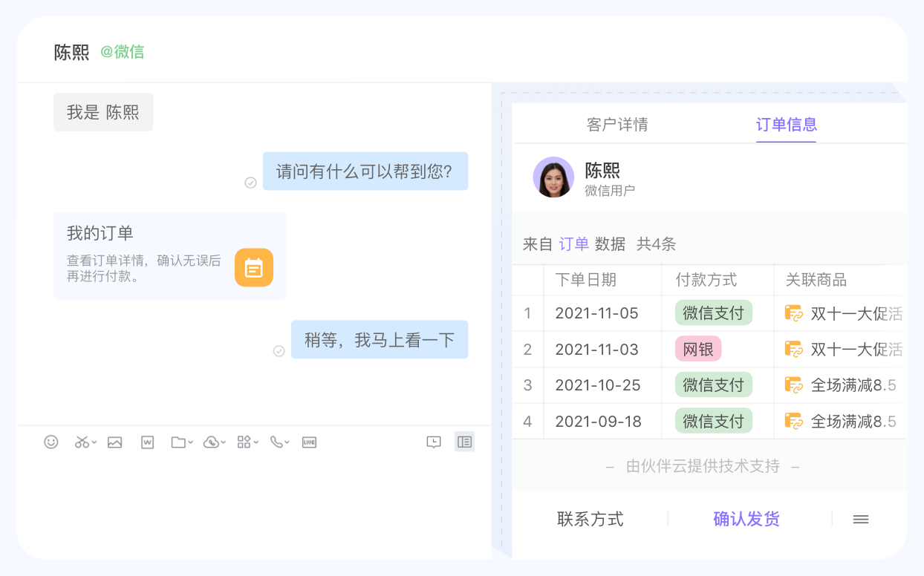
Task: Click the Word document icon
Action: click(x=147, y=442)
